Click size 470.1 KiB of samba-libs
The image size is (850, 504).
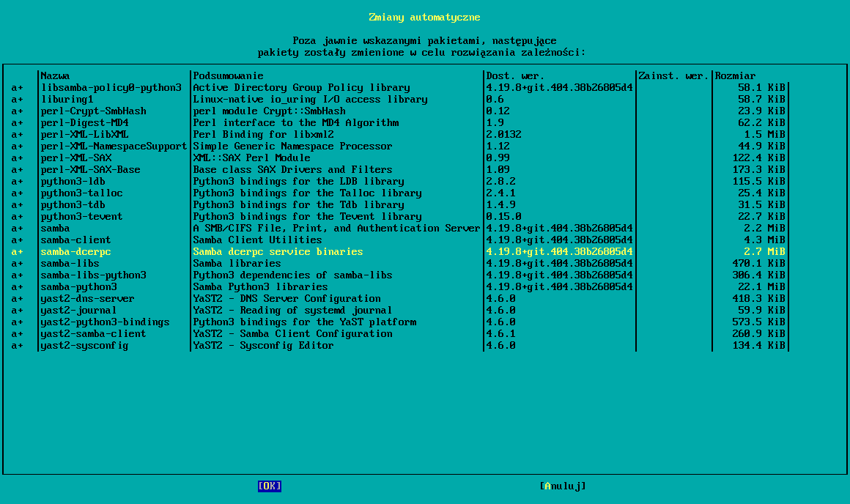pyautogui.click(x=759, y=264)
